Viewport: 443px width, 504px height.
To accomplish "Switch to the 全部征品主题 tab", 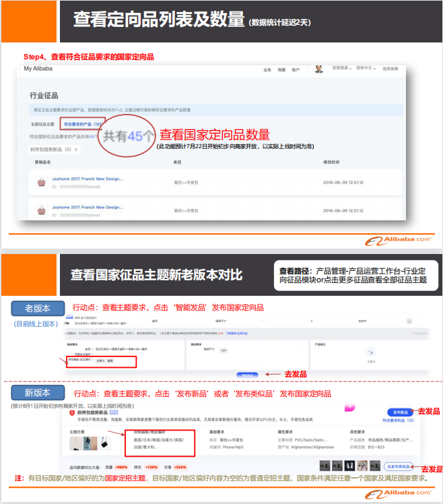I will pyautogui.click(x=42, y=125).
